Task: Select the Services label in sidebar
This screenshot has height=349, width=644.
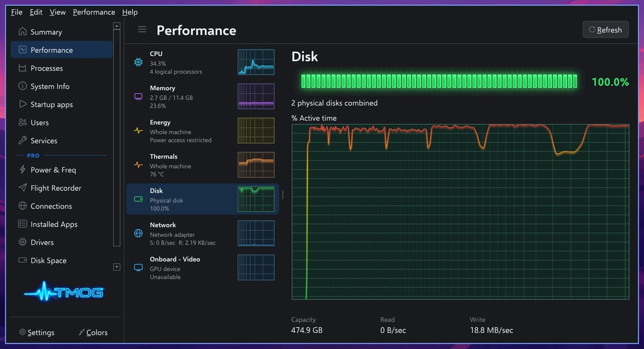Action: 44,141
